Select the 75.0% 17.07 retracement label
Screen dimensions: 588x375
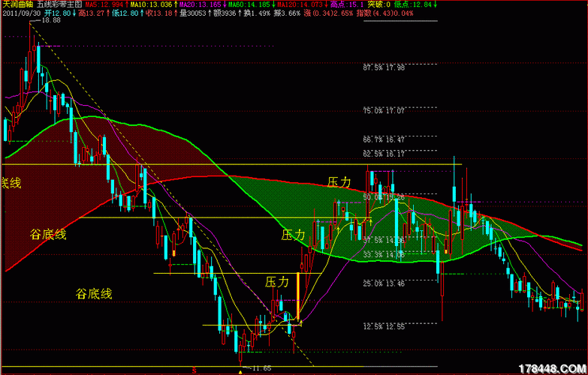[x=384, y=110]
